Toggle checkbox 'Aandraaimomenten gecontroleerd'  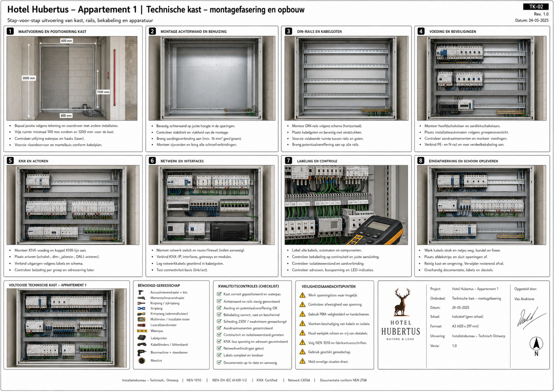219,328
